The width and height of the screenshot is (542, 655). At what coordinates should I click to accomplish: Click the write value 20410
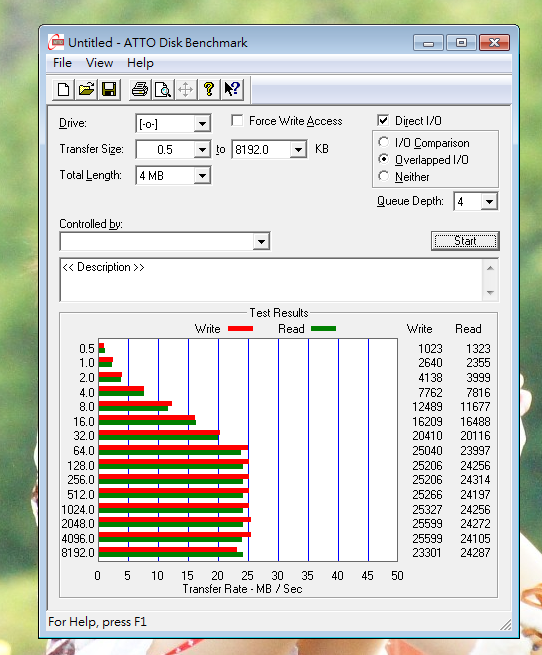point(427,436)
